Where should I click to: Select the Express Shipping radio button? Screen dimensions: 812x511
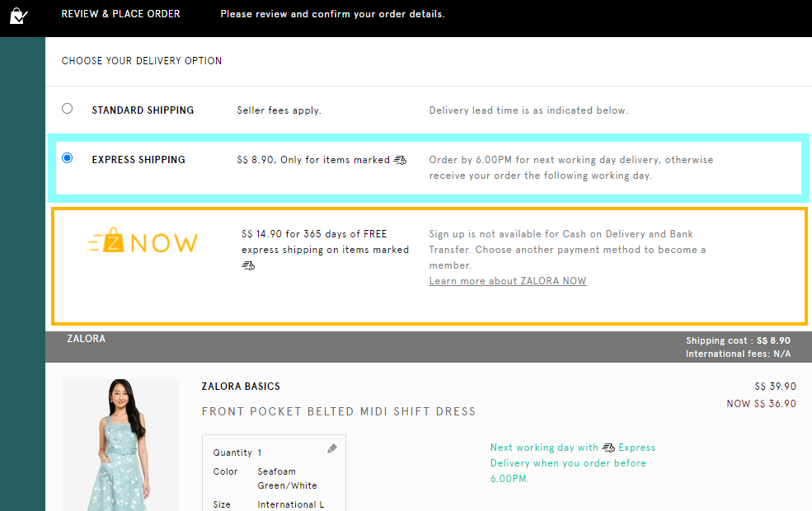[67, 157]
